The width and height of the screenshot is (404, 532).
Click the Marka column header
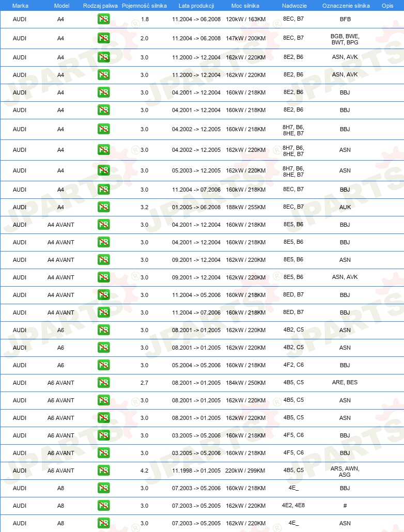pyautogui.click(x=20, y=6)
